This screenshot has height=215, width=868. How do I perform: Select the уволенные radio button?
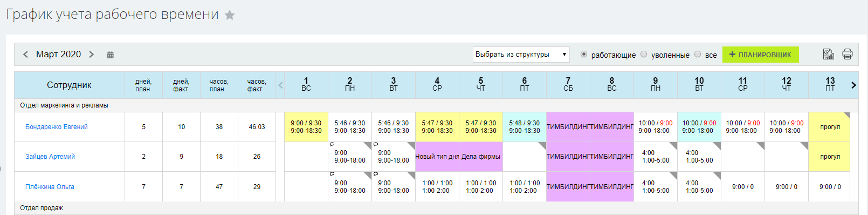click(644, 54)
